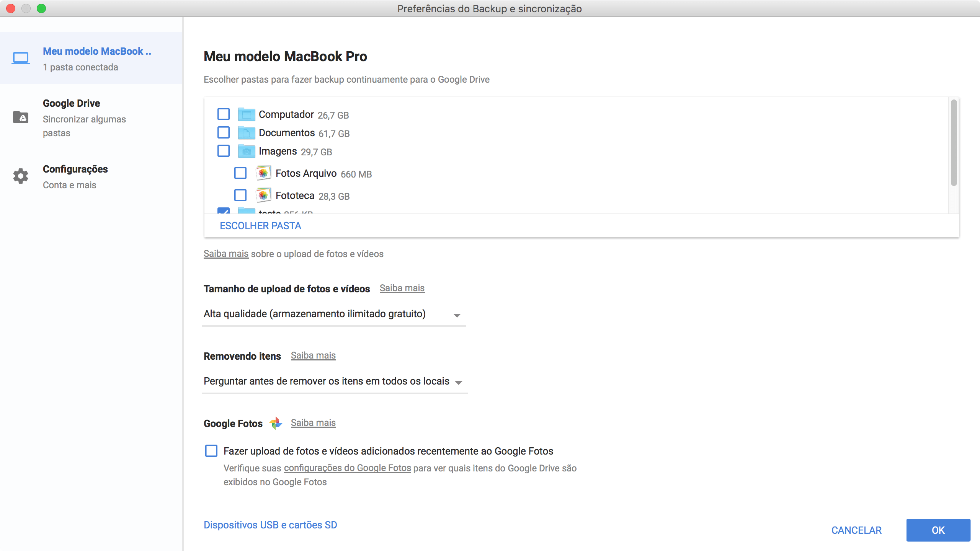This screenshot has width=980, height=551.
Task: Click the folder list scrollbar
Action: click(954, 142)
